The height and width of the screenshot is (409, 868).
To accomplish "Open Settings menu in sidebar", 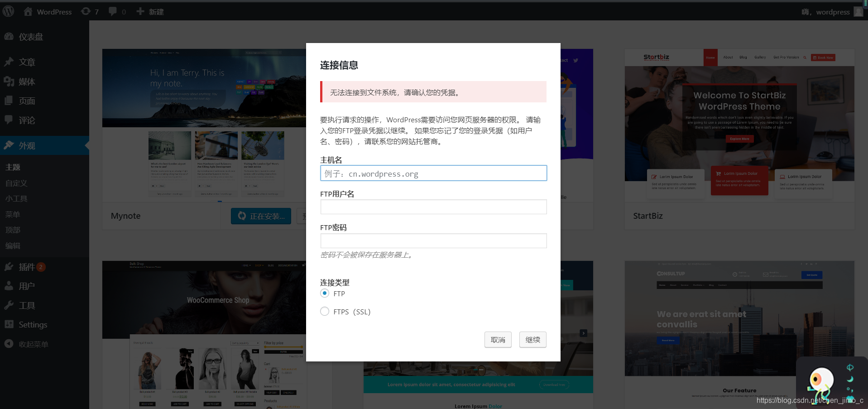I will [44, 325].
